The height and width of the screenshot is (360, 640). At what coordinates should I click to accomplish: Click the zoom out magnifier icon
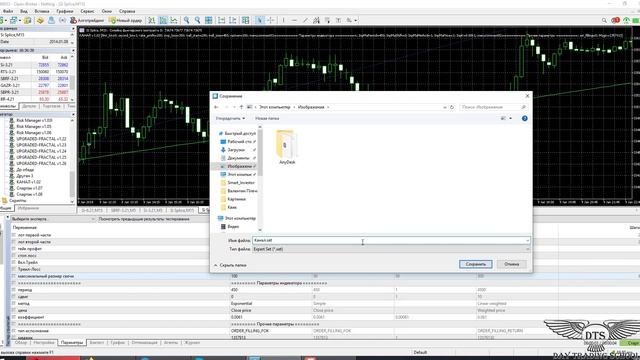pos(198,20)
